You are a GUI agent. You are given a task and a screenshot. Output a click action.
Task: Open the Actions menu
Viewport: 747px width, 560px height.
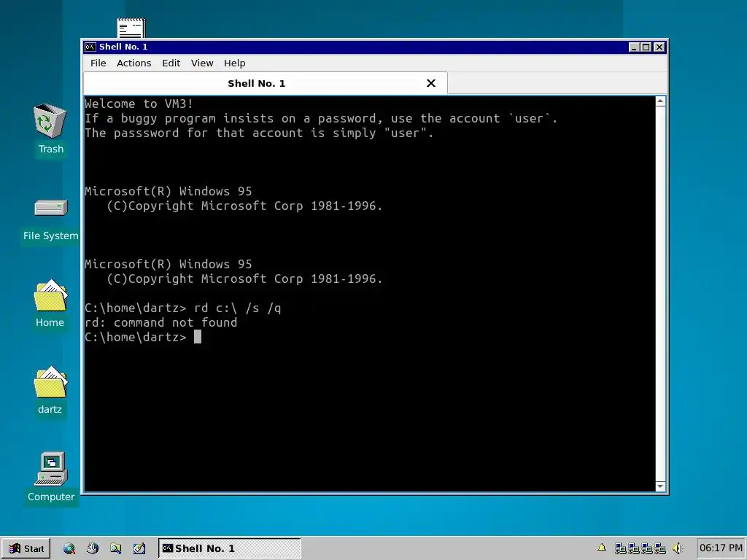134,63
